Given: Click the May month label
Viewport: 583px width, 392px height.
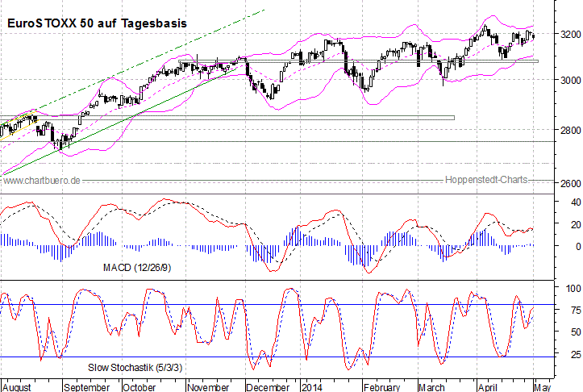Looking at the screenshot, I should coord(543,387).
